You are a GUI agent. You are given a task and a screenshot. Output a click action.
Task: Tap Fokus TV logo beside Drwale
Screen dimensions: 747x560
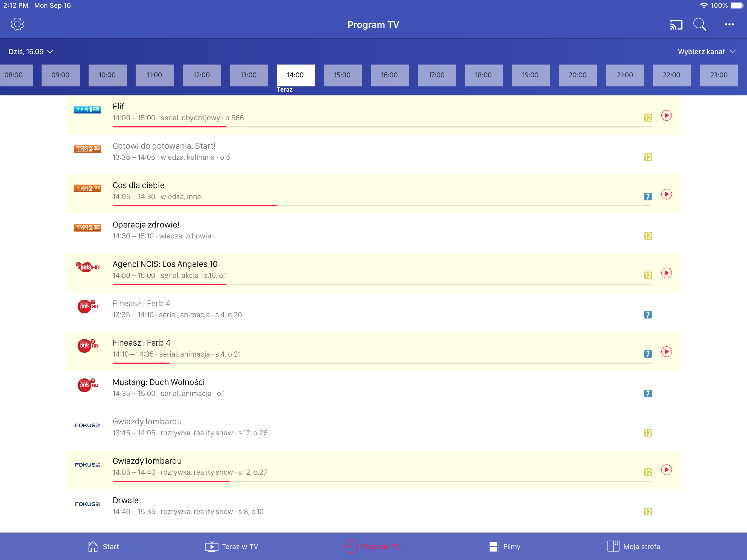pyautogui.click(x=87, y=504)
